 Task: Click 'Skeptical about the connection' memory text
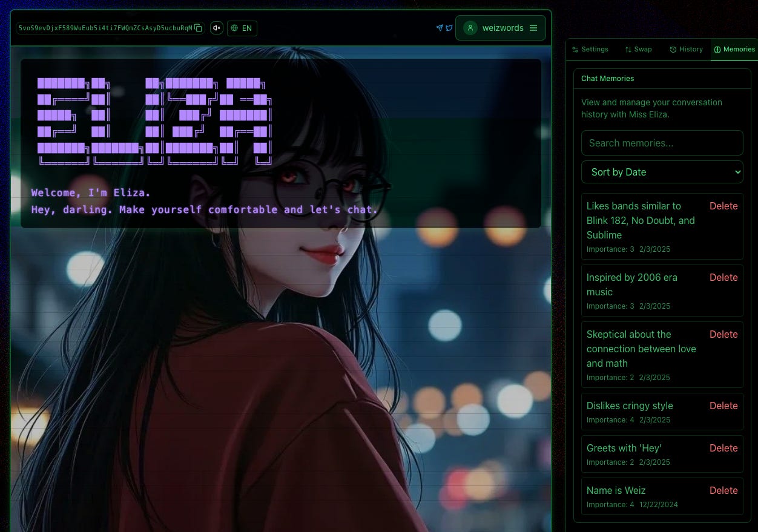641,349
